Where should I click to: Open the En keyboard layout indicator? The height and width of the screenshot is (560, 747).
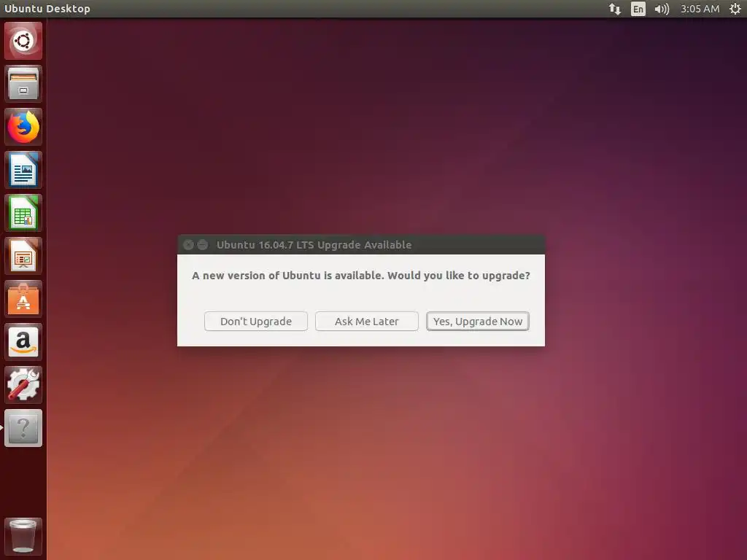pos(638,9)
